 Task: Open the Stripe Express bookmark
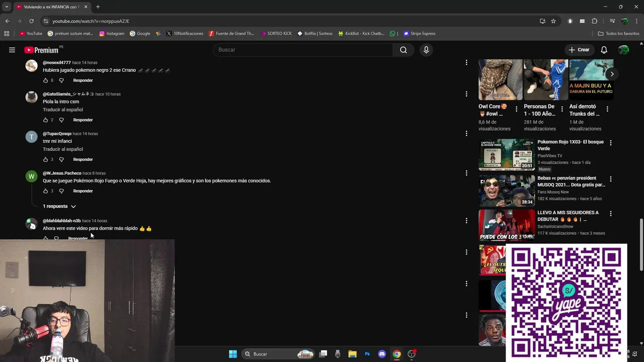coord(419,34)
